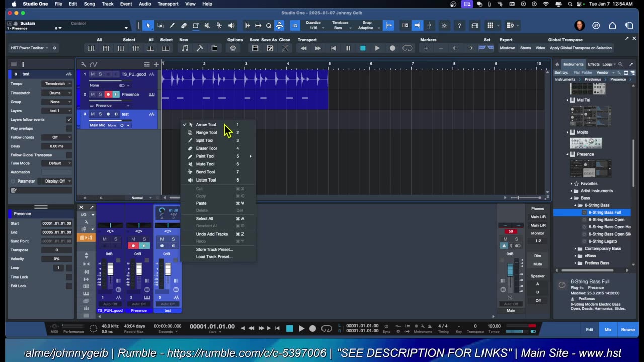Viewport: 644px width, 362px height.
Task: Open the Group None dropdown
Action: pyautogui.click(x=57, y=102)
